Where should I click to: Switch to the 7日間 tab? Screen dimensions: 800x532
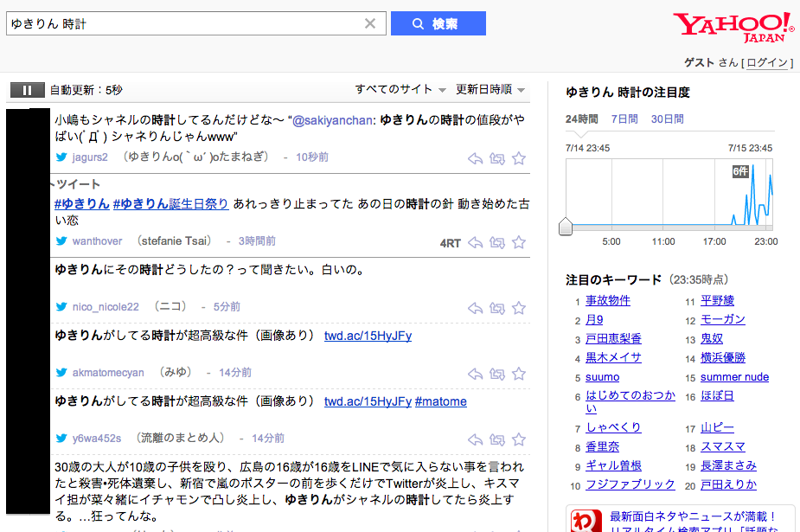(624, 119)
